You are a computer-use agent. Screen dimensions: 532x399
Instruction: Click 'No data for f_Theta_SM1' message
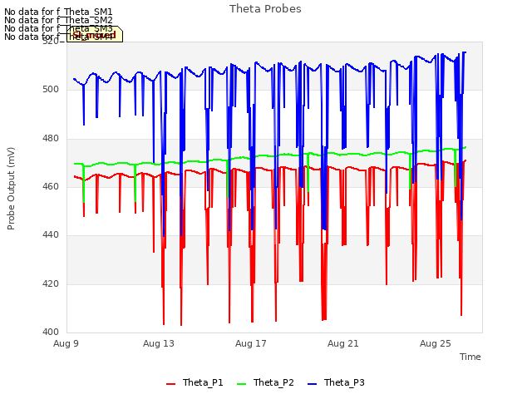pyautogui.click(x=58, y=12)
